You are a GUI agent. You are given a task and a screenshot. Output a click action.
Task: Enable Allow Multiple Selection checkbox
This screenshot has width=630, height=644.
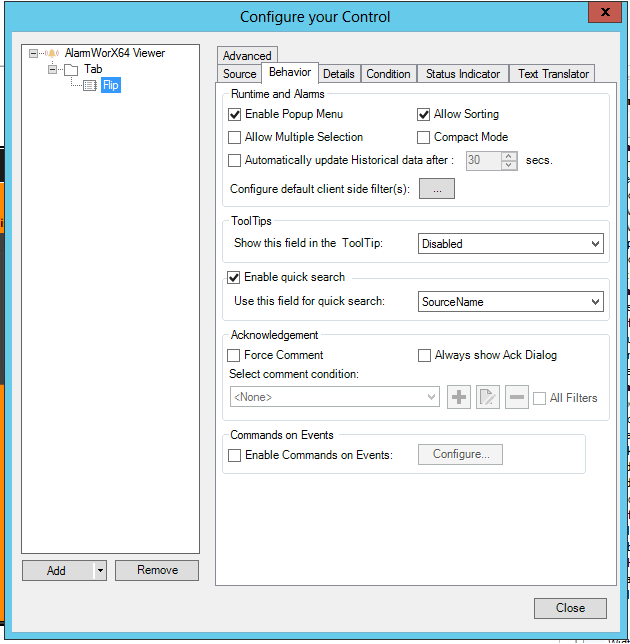click(235, 137)
